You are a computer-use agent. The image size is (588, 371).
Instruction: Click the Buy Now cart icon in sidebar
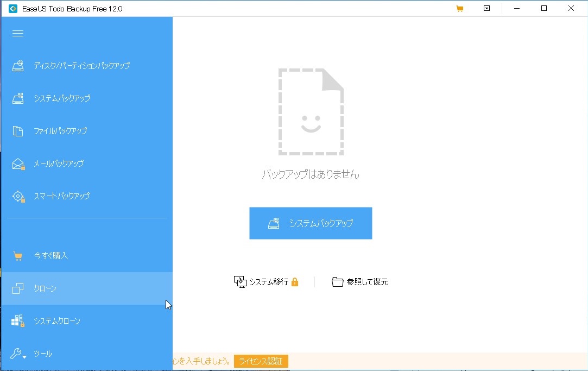[17, 256]
